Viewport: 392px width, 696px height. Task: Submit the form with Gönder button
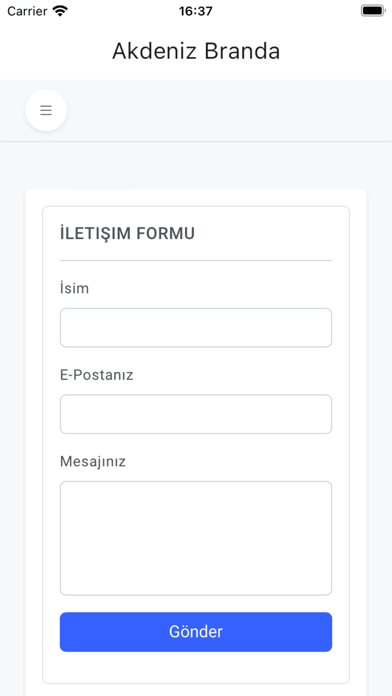pyautogui.click(x=196, y=632)
